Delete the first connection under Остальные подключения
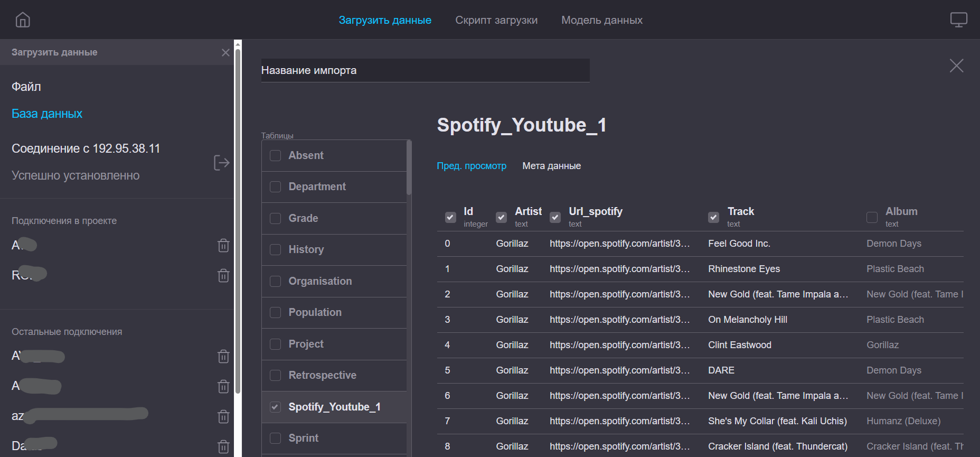This screenshot has height=457, width=980. pyautogui.click(x=223, y=356)
